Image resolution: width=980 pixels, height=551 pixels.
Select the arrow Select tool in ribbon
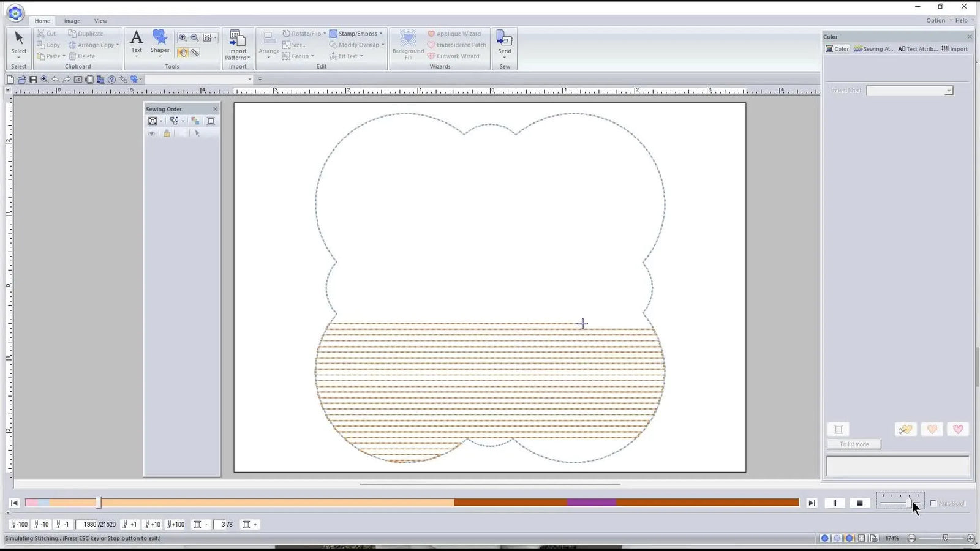(18, 43)
